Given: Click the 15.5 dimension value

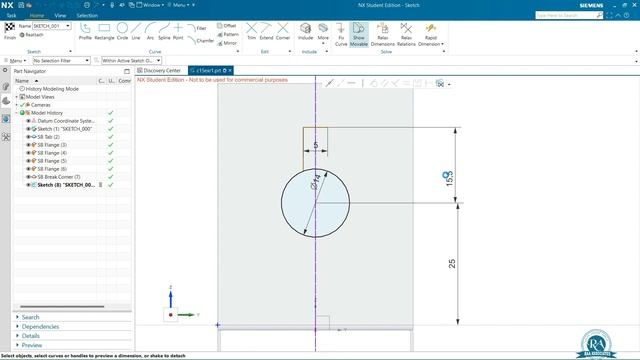Looking at the screenshot, I should (449, 179).
